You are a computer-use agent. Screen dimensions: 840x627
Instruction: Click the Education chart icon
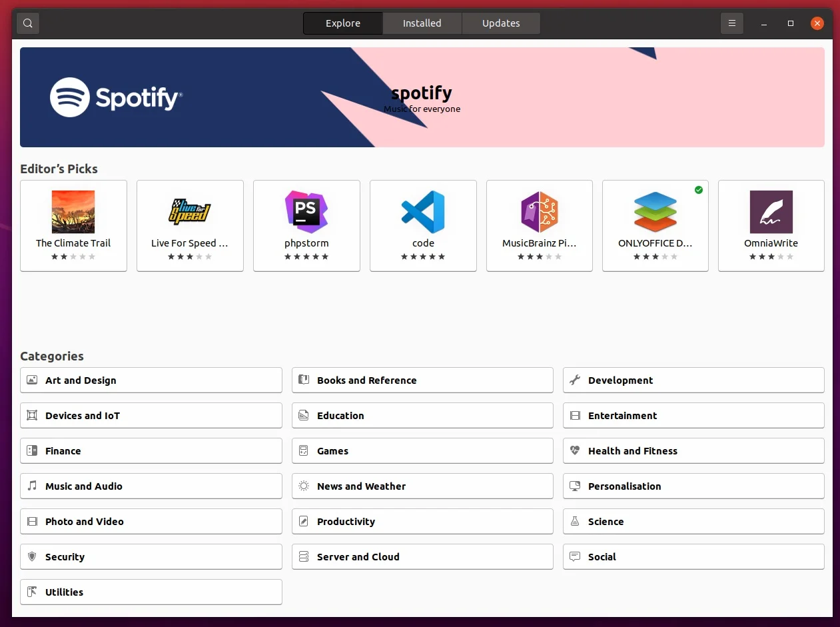tap(304, 415)
